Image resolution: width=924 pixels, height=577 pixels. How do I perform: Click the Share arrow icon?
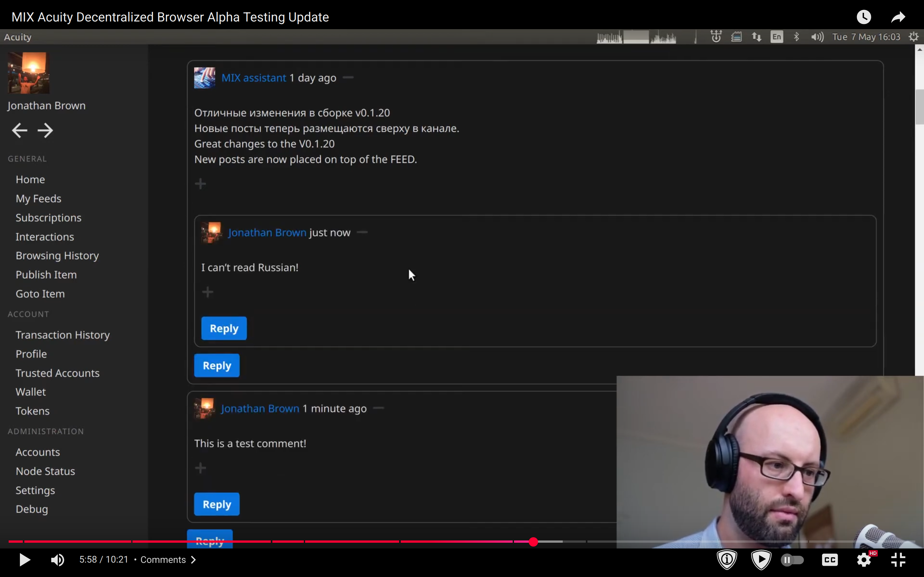tap(898, 17)
